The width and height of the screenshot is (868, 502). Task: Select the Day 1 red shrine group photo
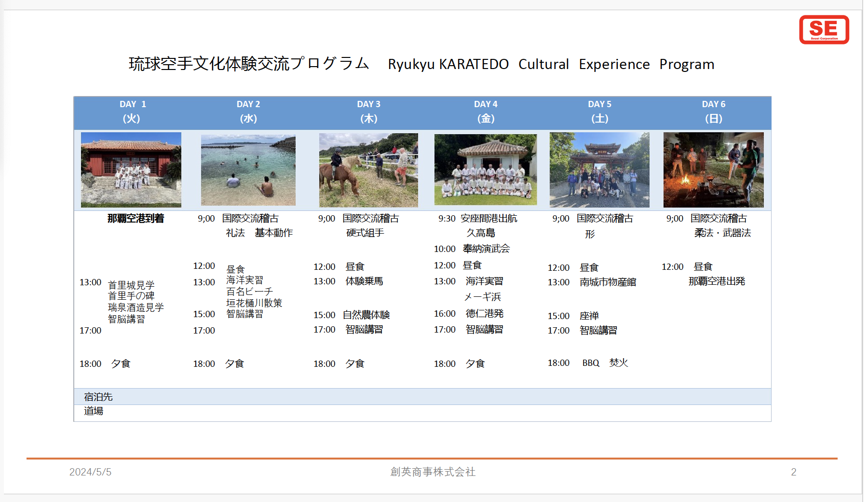131,169
